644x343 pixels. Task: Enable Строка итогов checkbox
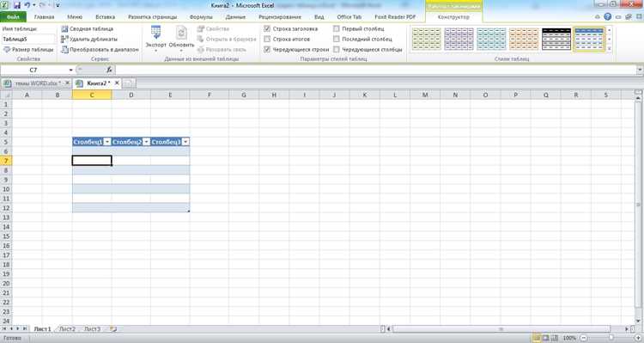(267, 39)
